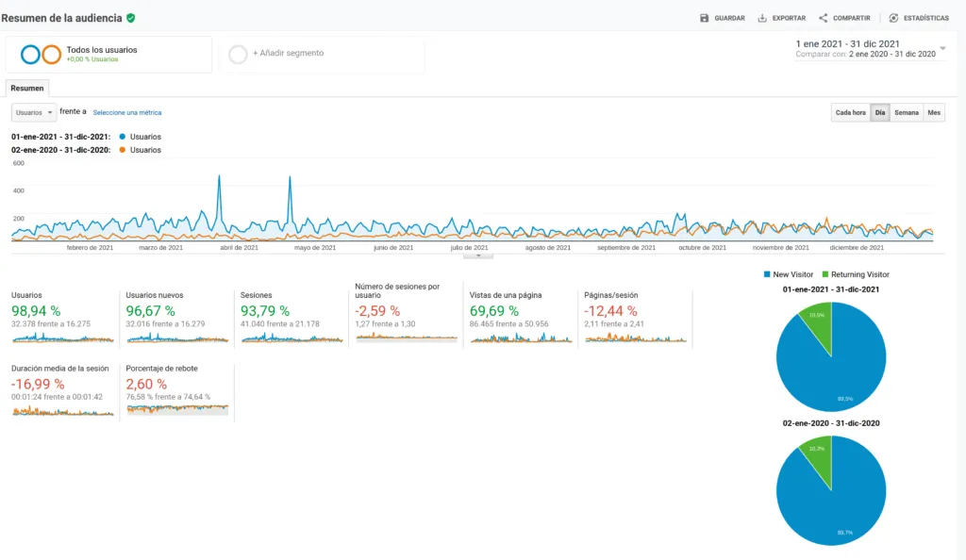Click the green verified shield icon
The image size is (966, 560).
pos(130,18)
